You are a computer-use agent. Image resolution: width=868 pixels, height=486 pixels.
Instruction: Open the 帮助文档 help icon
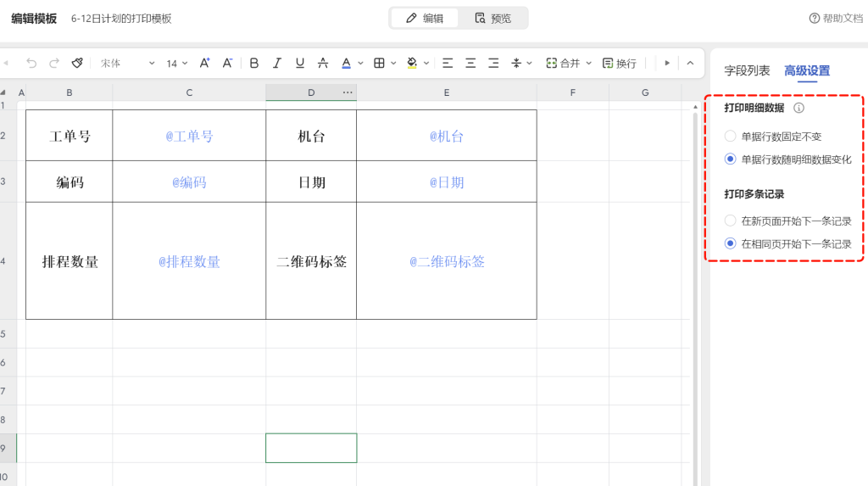tap(815, 19)
